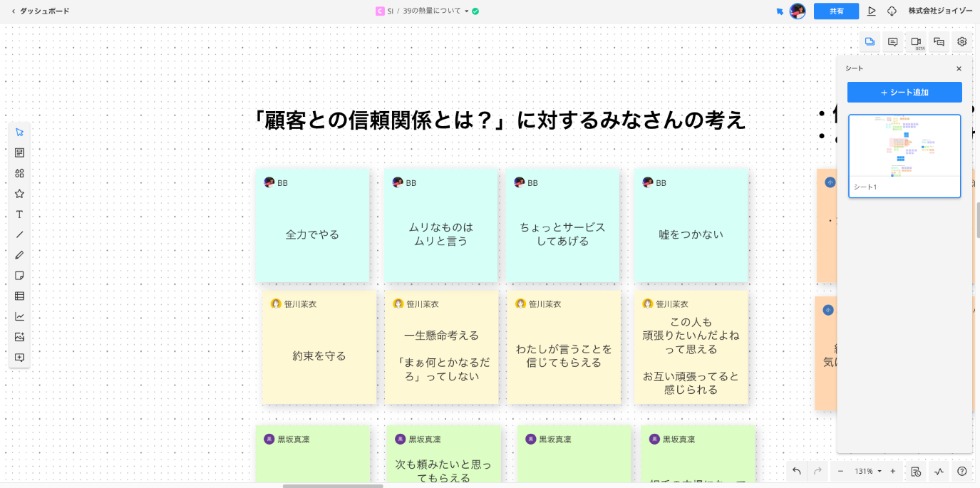980x488 pixels.
Task: Click the 共有 share button
Action: point(836,11)
